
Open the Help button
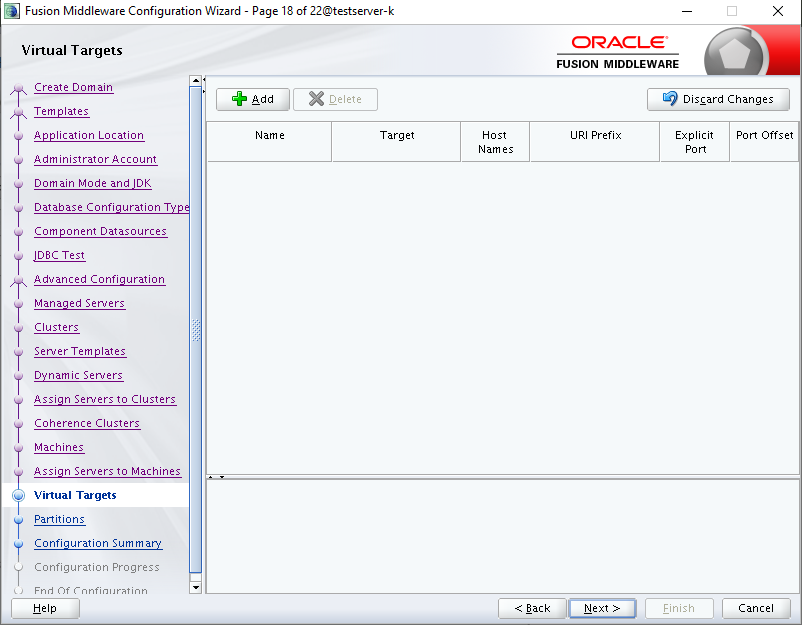pyautogui.click(x=45, y=608)
